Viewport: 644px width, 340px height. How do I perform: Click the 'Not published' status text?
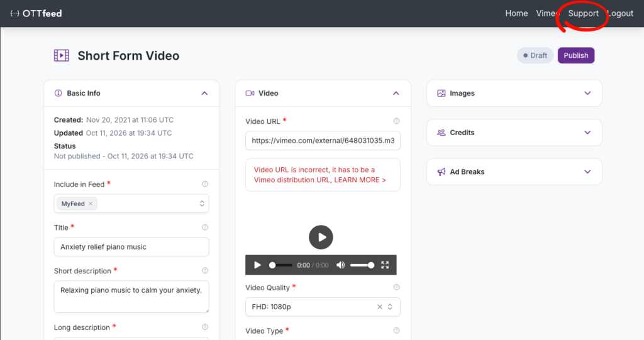[124, 156]
